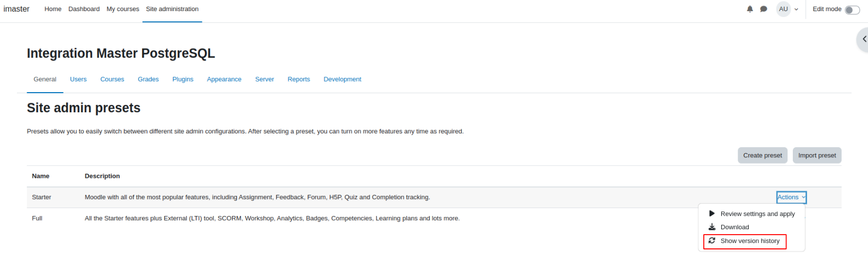Open My courses in the top navigation
This screenshot has height=260, width=868.
(x=123, y=9)
